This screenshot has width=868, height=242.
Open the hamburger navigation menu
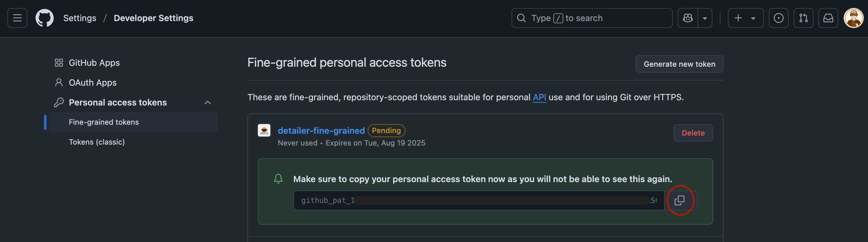click(x=18, y=18)
